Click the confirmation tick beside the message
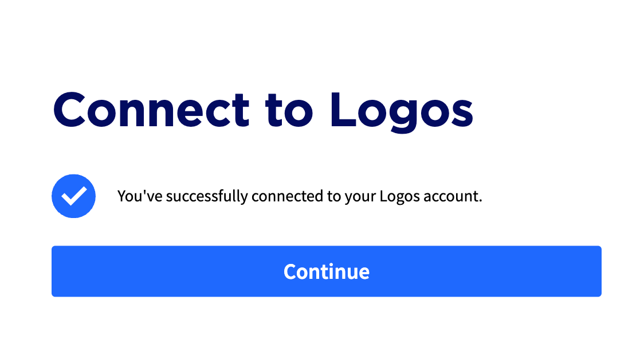644x350 pixels. click(73, 196)
